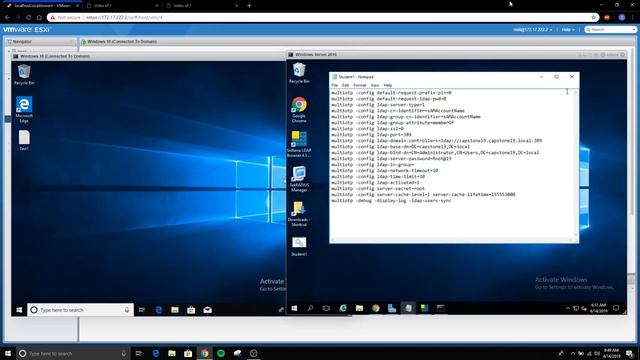This screenshot has width=640, height=360.
Task: Click browser home button
Action: point(39,18)
